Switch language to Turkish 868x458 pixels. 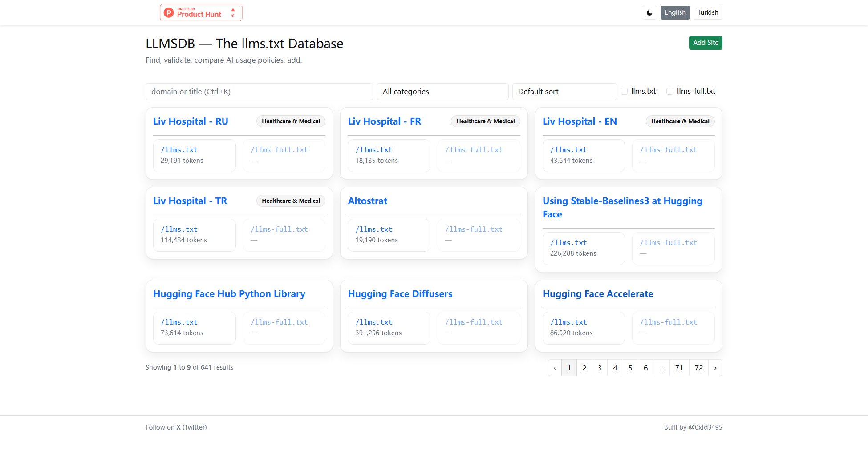[708, 12]
